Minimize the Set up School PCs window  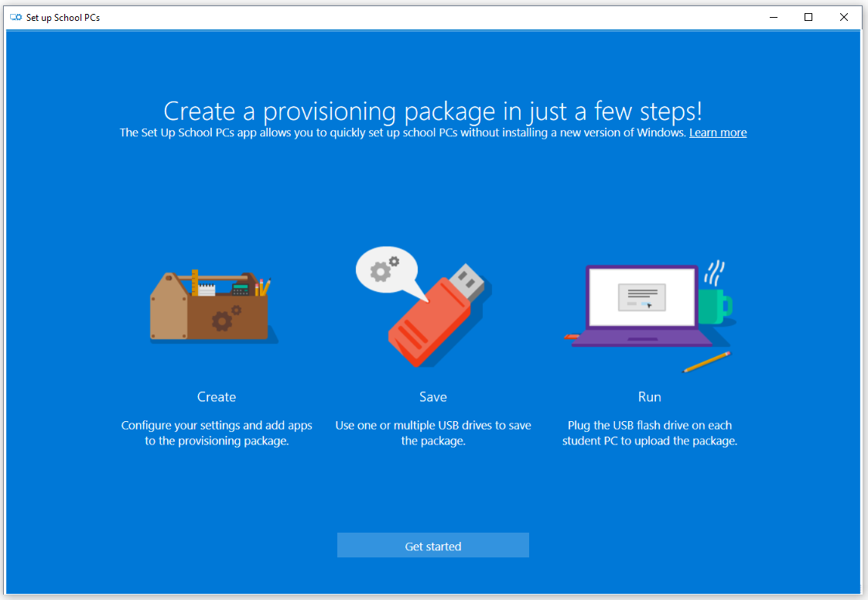click(774, 17)
